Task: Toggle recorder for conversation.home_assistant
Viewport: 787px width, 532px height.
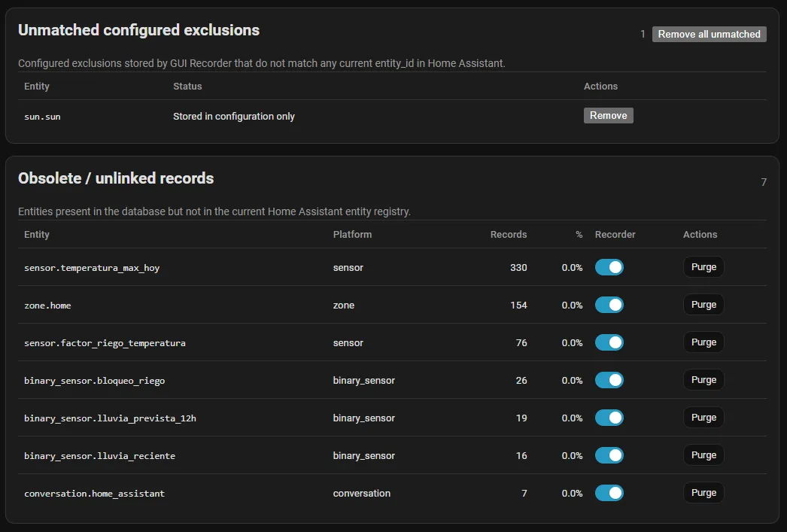Action: pos(609,493)
